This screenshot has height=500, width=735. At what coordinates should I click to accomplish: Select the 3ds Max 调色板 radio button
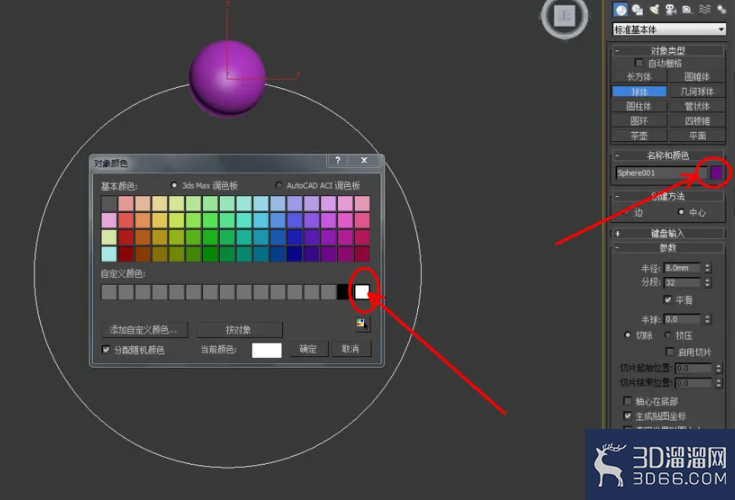(174, 185)
